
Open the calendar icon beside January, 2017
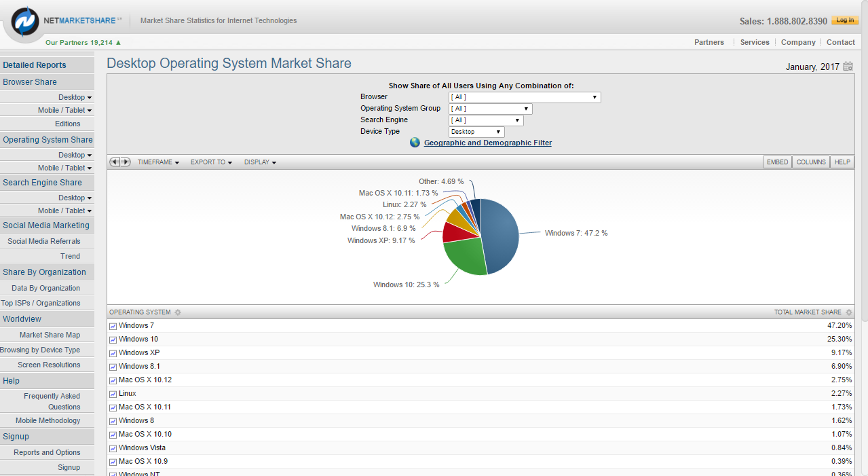click(848, 67)
